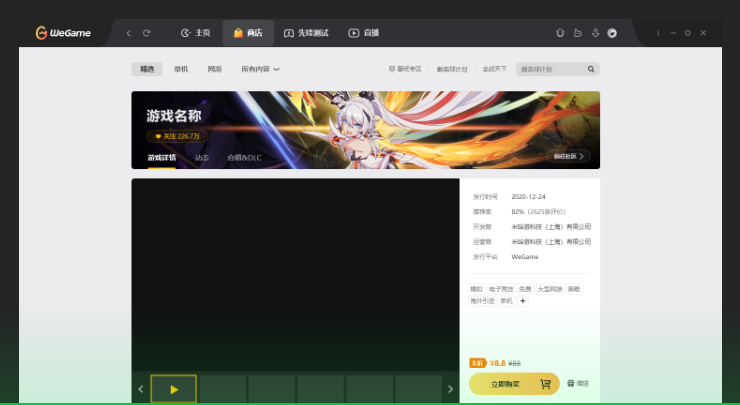
Task: Click the 模拟 tag
Action: 477,289
